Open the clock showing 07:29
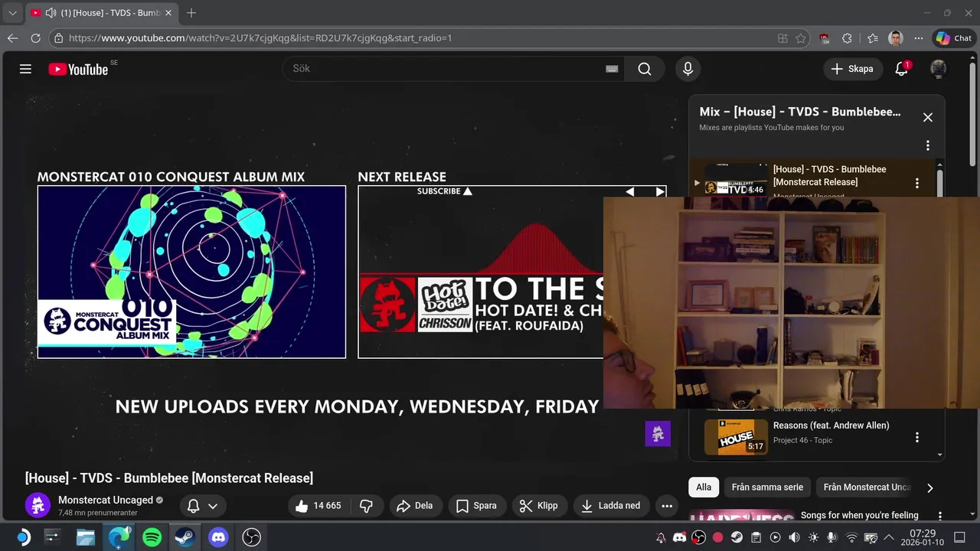This screenshot has width=980, height=551. (x=923, y=538)
